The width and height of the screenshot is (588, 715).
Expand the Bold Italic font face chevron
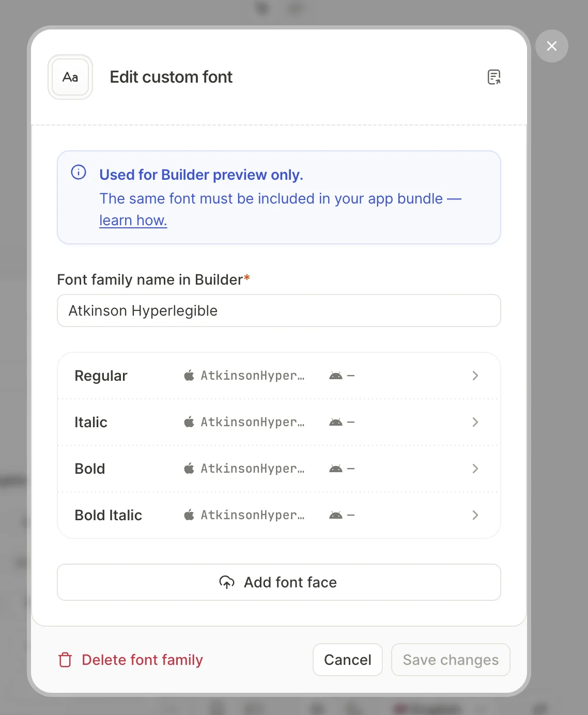(475, 515)
